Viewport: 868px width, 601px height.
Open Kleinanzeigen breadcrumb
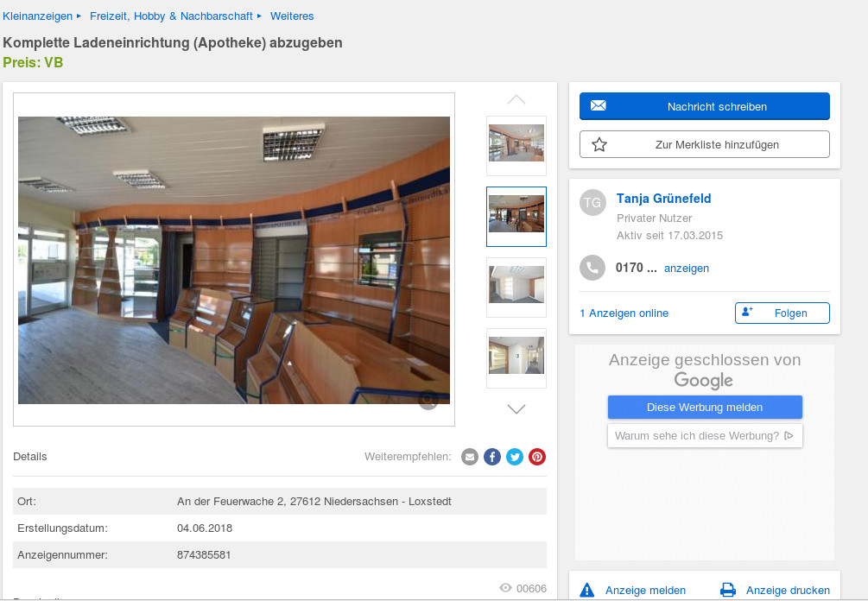pos(38,16)
